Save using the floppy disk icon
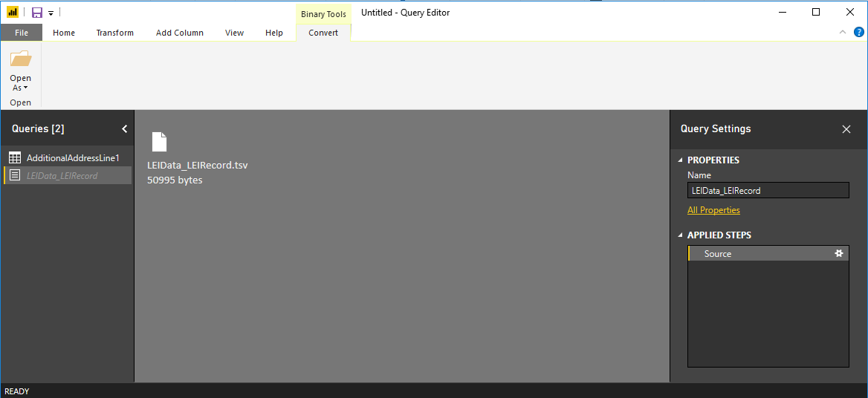 pyautogui.click(x=37, y=13)
